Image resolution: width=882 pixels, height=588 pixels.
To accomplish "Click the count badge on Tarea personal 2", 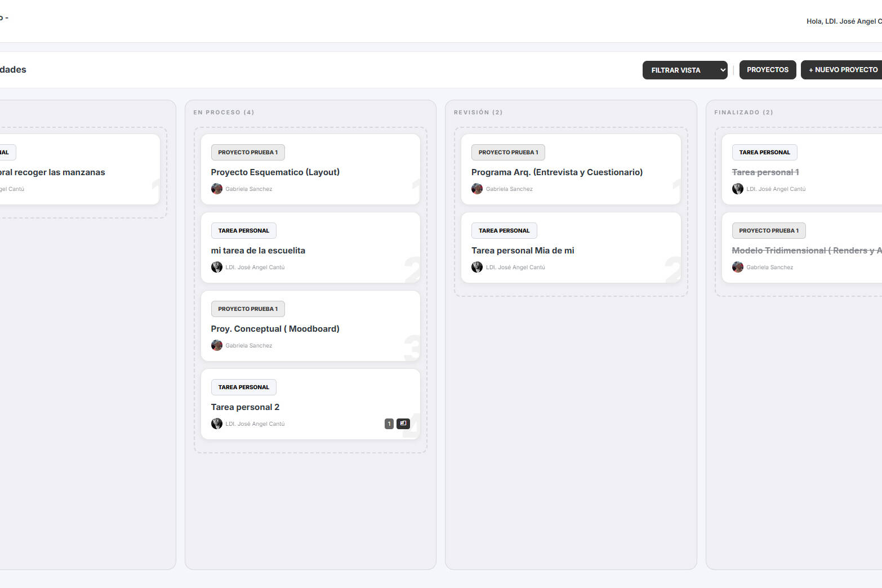I will (389, 424).
